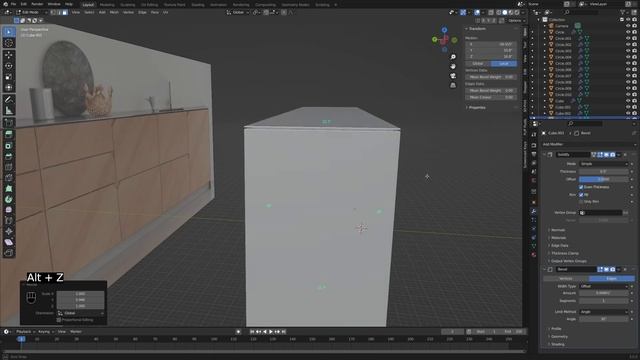
Task: Select the Rip Region tool
Action: [9, 253]
